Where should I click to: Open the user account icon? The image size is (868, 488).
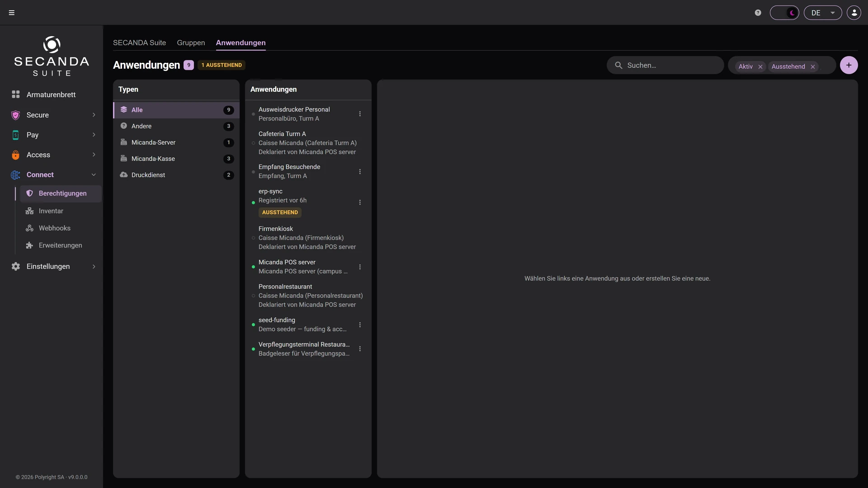tap(854, 13)
